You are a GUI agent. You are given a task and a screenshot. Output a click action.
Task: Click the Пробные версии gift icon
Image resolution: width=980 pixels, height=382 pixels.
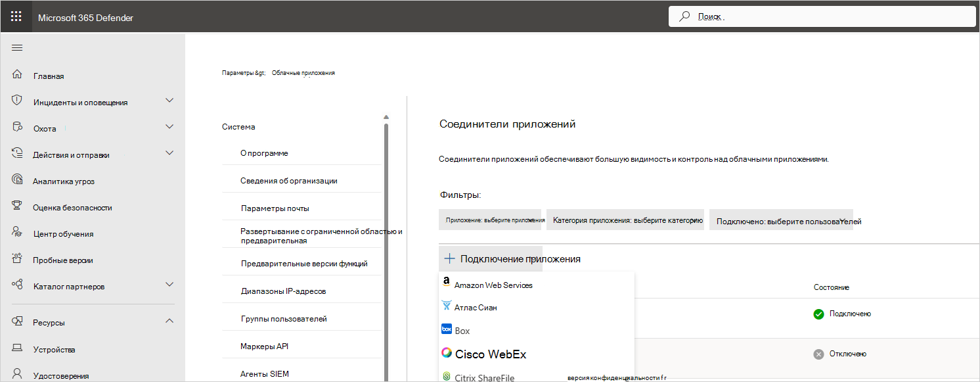[18, 259]
